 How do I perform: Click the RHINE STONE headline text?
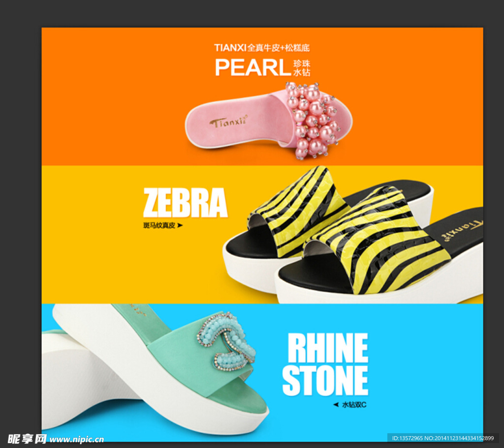[x=325, y=364]
